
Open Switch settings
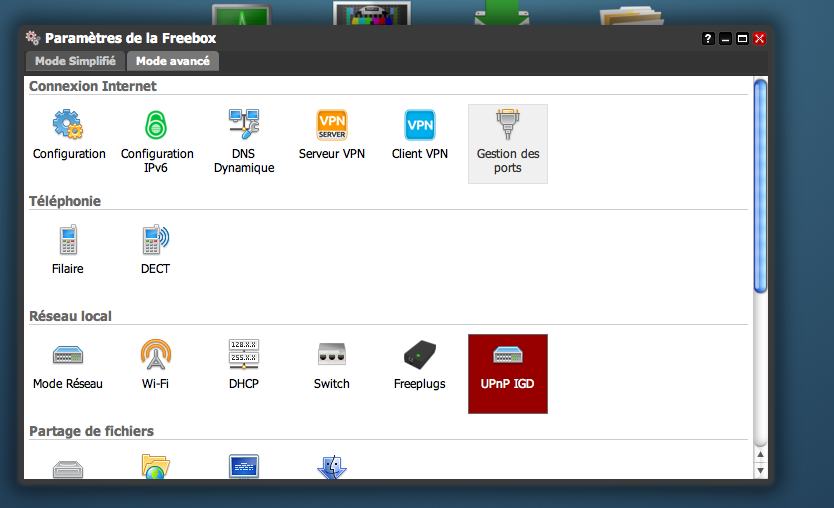332,365
